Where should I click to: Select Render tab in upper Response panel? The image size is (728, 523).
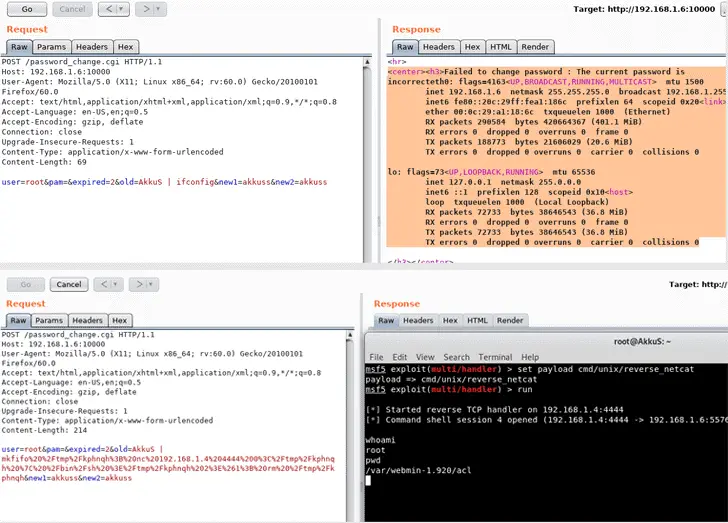pyautogui.click(x=535, y=47)
